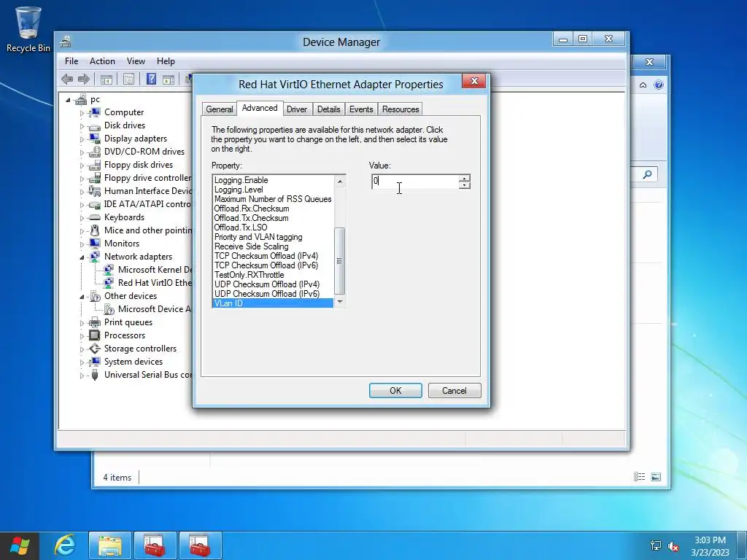Click the Windows Start button

tap(20, 545)
